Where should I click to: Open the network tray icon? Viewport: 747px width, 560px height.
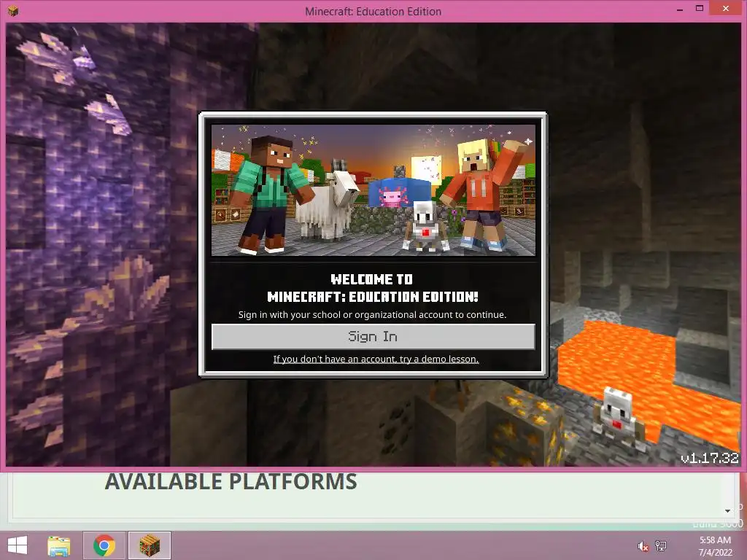click(x=661, y=545)
